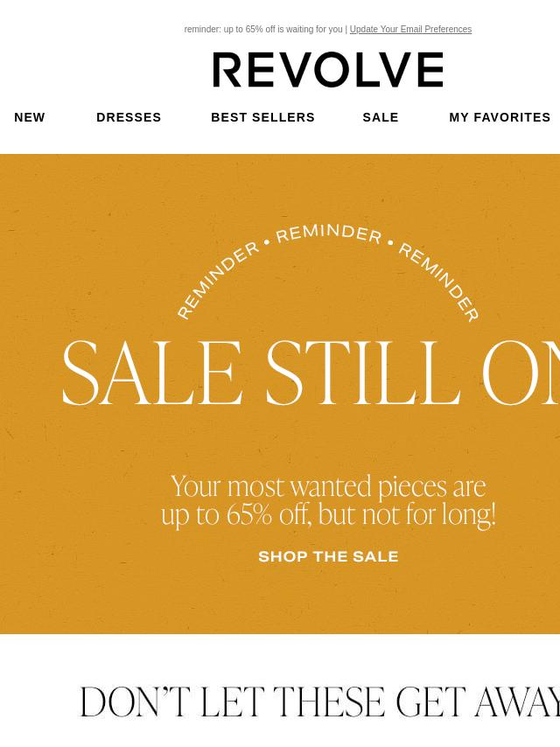Screen dimensions: 560x747
Task: Select BEST SELLERS in the navigation
Action: coord(262,117)
